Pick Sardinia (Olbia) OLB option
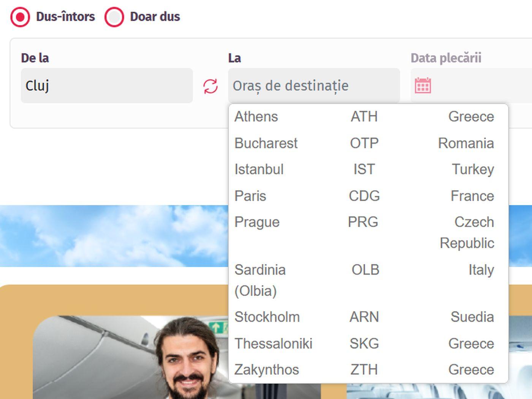Image resolution: width=532 pixels, height=399 pixels. pyautogui.click(x=364, y=270)
